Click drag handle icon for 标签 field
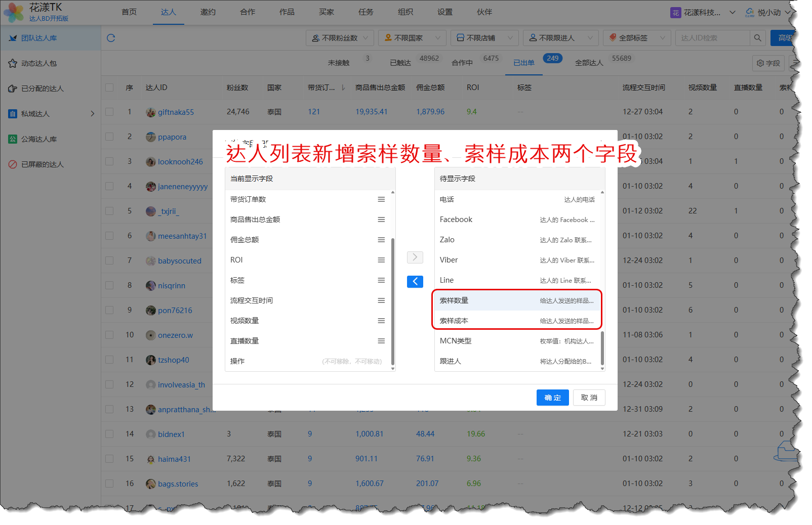Screen dimensions: 812x525 pyautogui.click(x=381, y=280)
